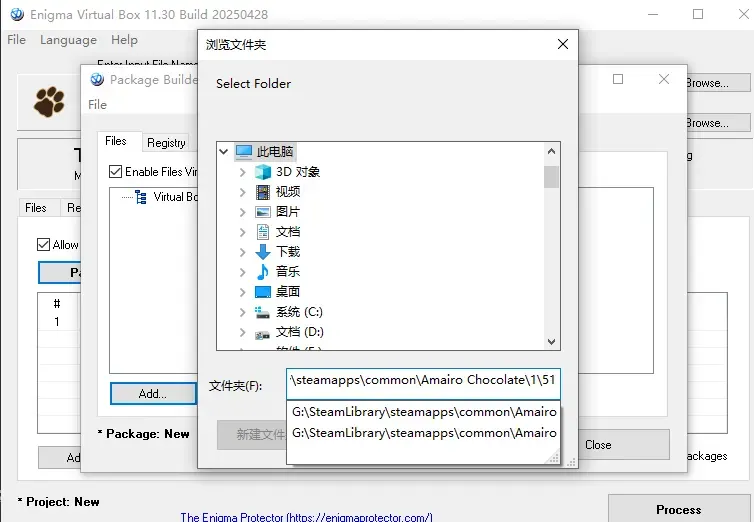Image resolution: width=754 pixels, height=522 pixels.
Task: Click the 文件夹(F) path input field
Action: coord(423,384)
